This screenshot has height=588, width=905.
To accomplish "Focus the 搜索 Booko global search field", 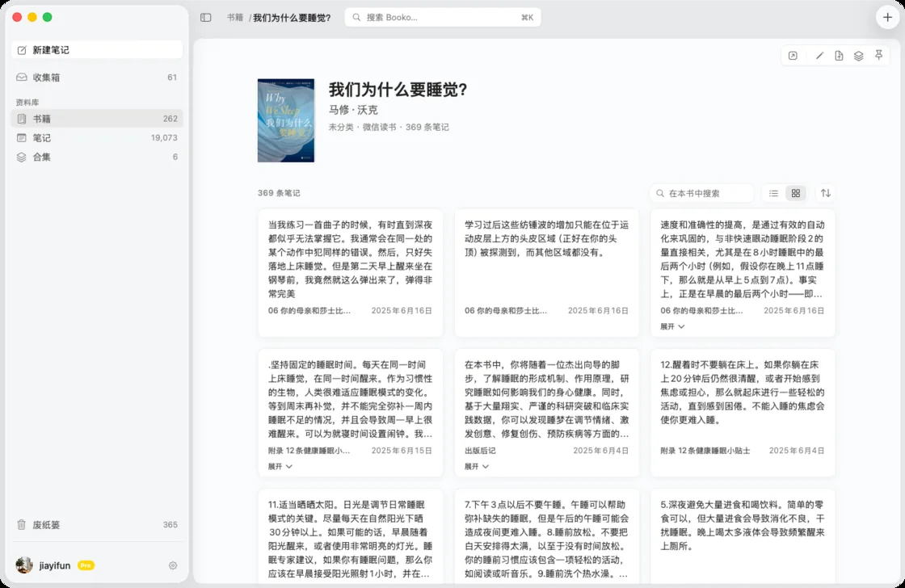I will (x=443, y=17).
